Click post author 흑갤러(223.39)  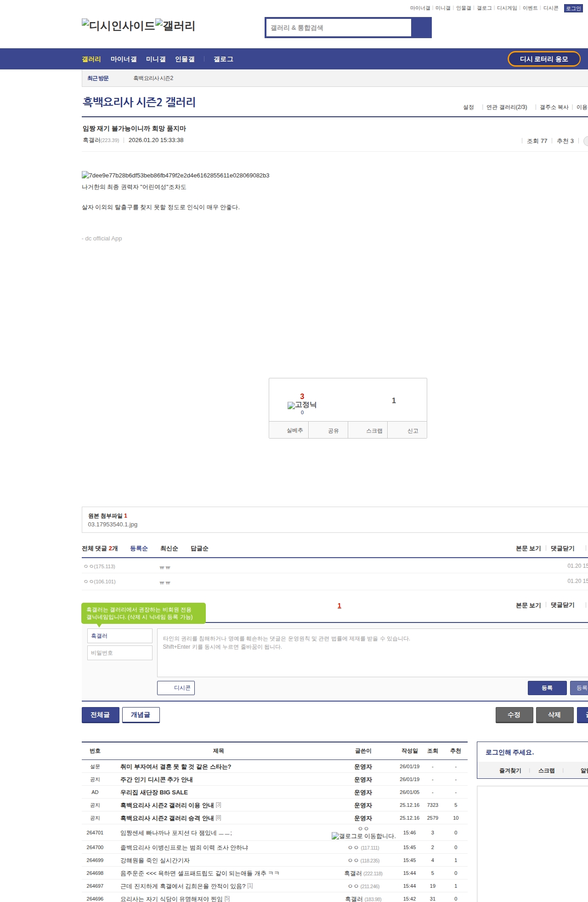point(101,140)
